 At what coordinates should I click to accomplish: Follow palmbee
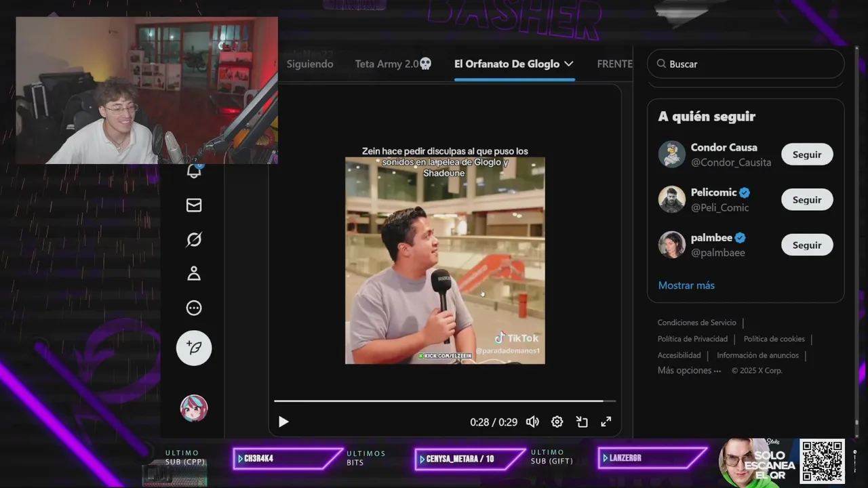click(x=807, y=245)
